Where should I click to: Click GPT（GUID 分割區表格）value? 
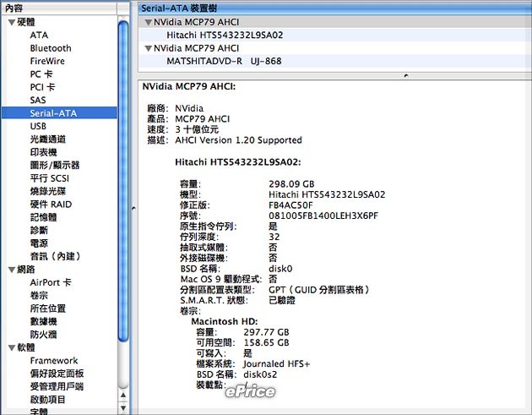[319, 290]
